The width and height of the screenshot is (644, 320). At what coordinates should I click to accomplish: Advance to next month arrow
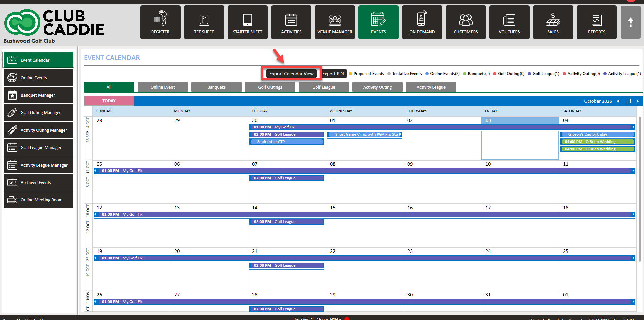(x=638, y=101)
